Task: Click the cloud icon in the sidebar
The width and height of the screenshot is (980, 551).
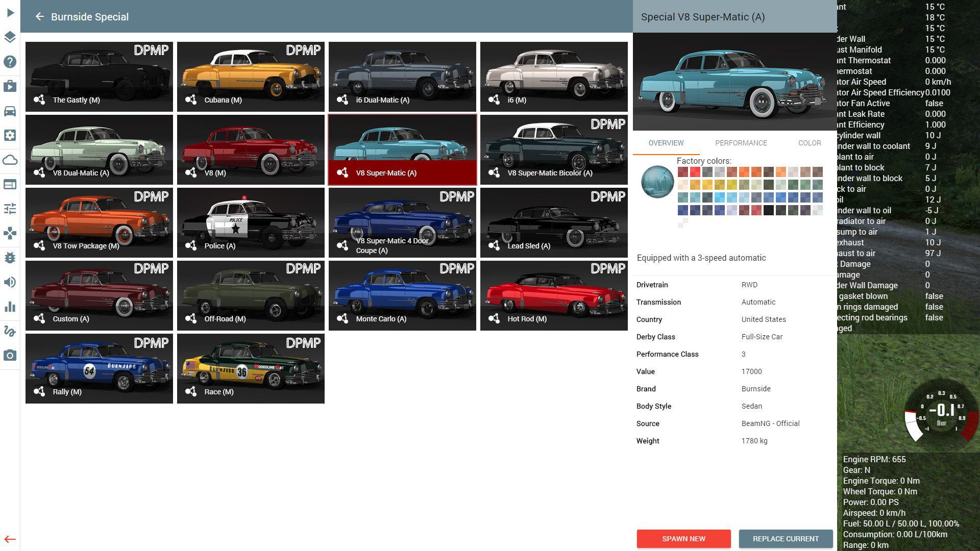Action: (10, 160)
